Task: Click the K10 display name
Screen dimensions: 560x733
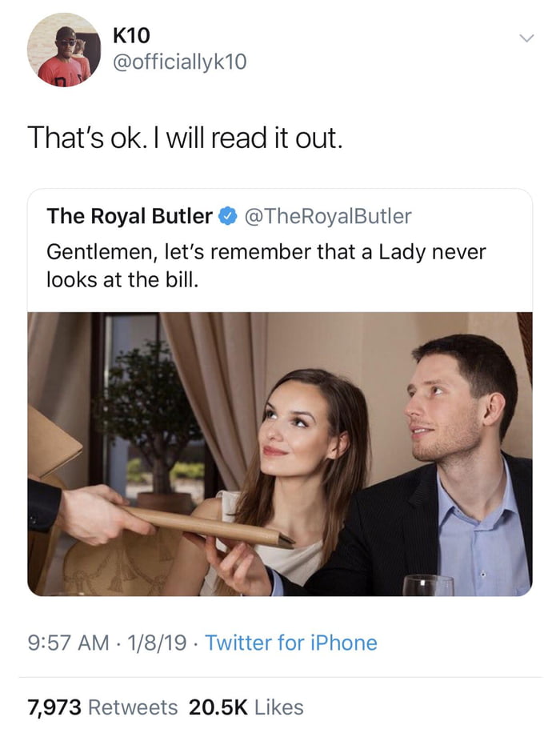Action: pyautogui.click(x=131, y=35)
